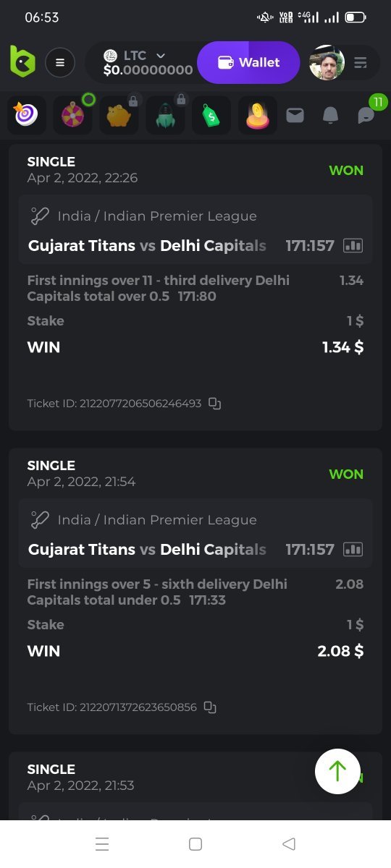Open the mail envelope icon
Viewport: 391px width, 868px height.
[x=295, y=115]
